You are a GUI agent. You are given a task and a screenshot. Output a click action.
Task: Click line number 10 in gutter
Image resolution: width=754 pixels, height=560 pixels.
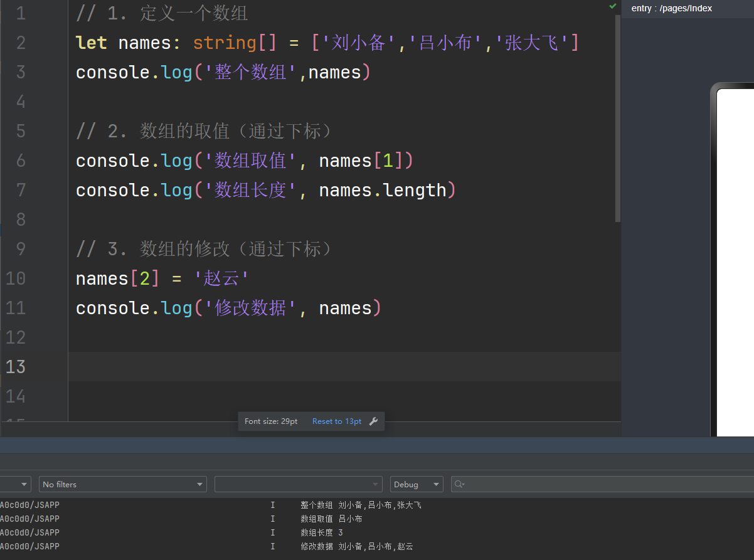[x=16, y=278]
